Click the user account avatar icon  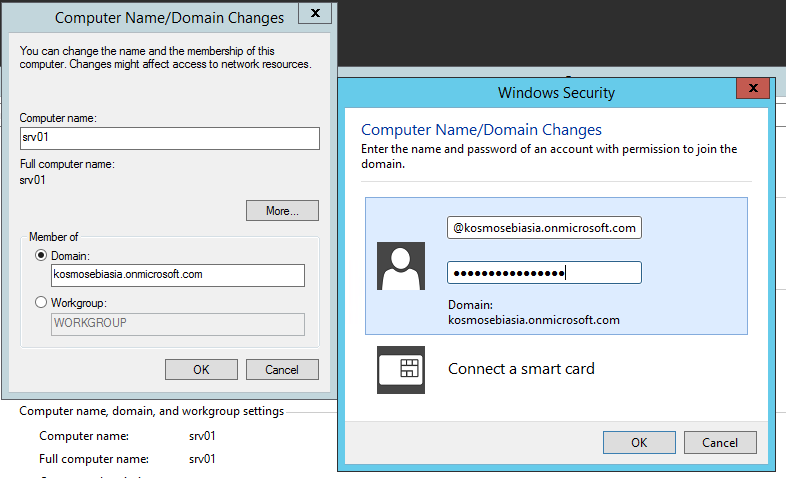click(x=401, y=266)
